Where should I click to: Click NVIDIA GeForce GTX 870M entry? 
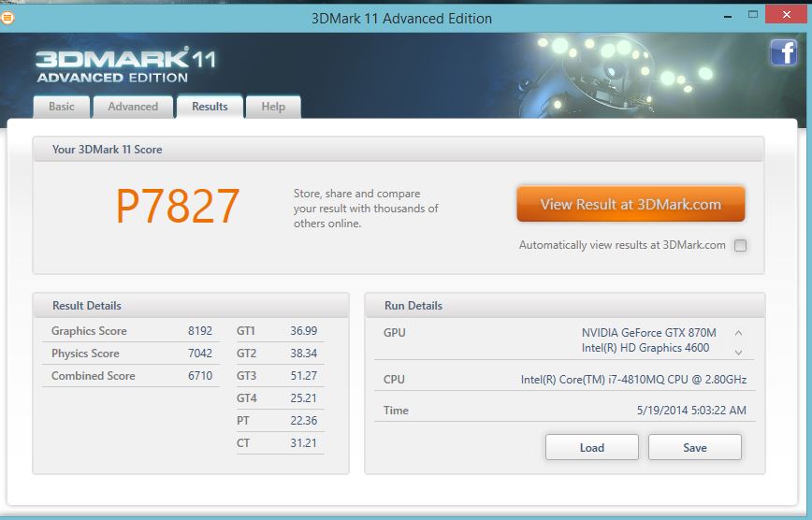(x=649, y=333)
